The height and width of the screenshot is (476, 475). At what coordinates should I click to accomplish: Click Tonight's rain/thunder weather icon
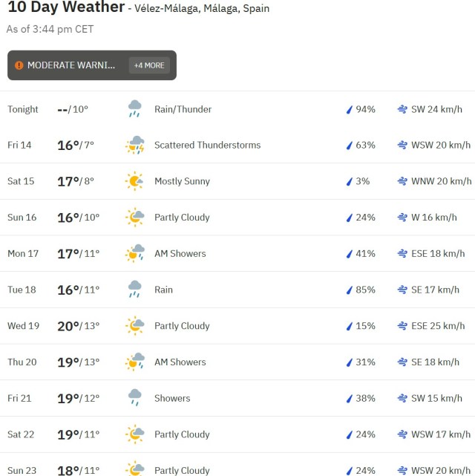click(134, 109)
